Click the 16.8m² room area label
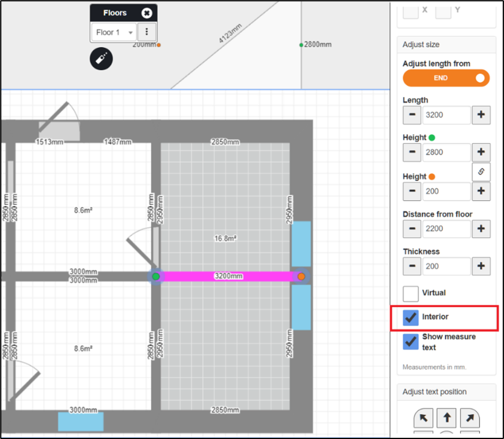The height and width of the screenshot is (439, 504). tap(225, 238)
